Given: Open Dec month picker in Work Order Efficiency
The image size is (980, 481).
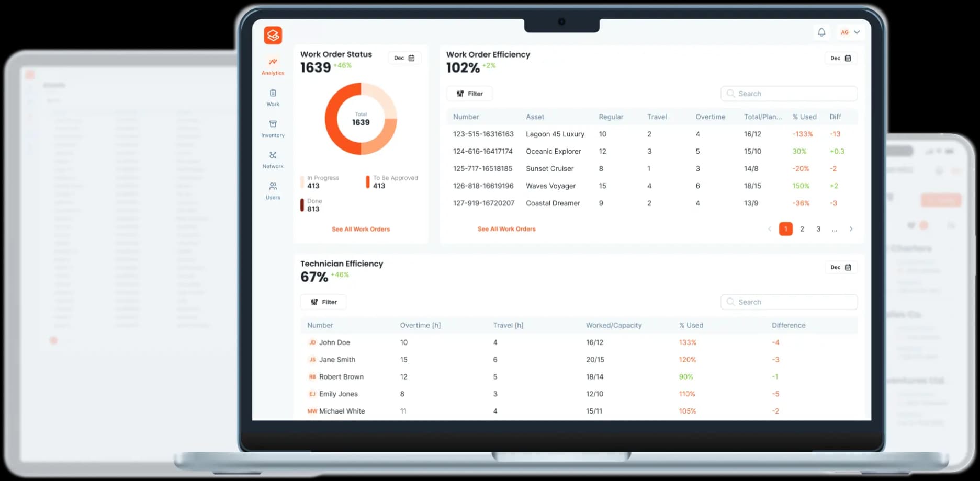Looking at the screenshot, I should (840, 58).
